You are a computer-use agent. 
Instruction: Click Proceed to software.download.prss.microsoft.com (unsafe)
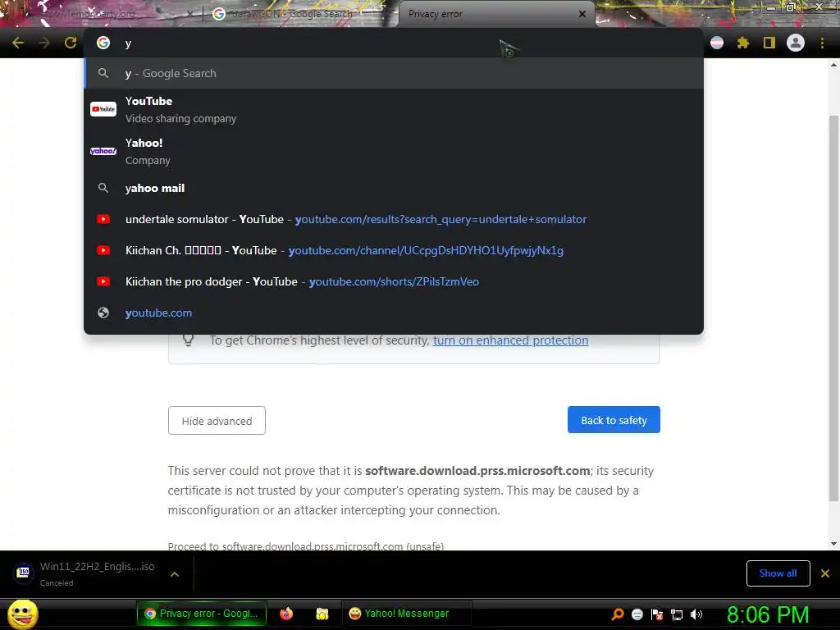[x=305, y=546]
